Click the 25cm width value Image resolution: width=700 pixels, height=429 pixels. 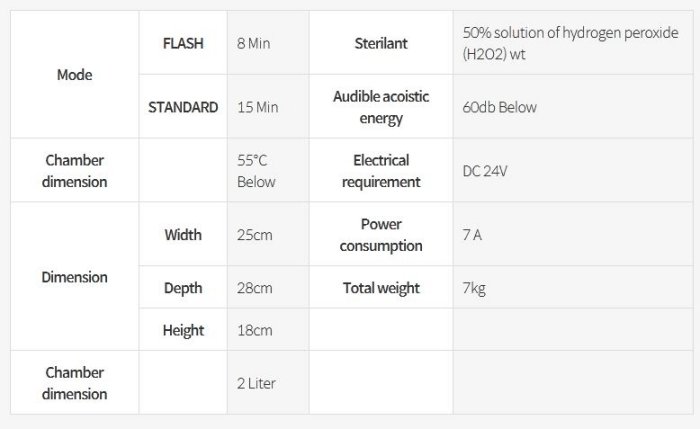click(254, 235)
